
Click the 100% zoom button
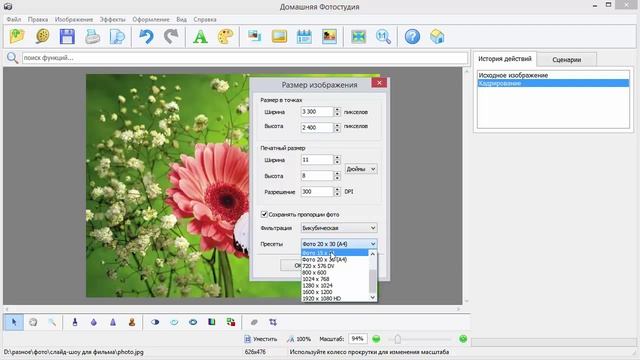(x=299, y=339)
